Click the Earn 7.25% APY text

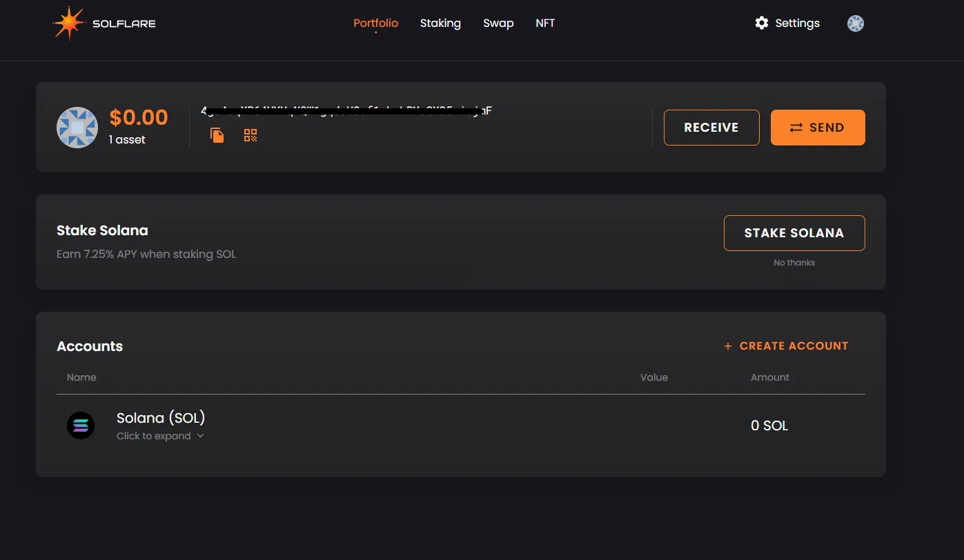[x=146, y=254]
